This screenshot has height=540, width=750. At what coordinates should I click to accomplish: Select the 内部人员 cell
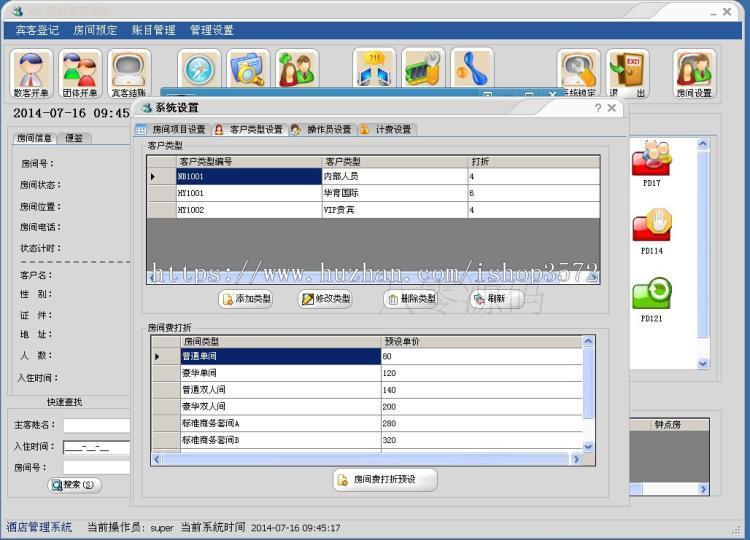click(395, 176)
